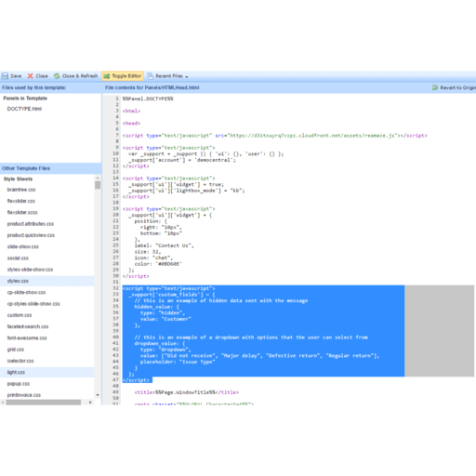
Task: Click the Revert to Original icon
Action: pyautogui.click(x=435, y=87)
